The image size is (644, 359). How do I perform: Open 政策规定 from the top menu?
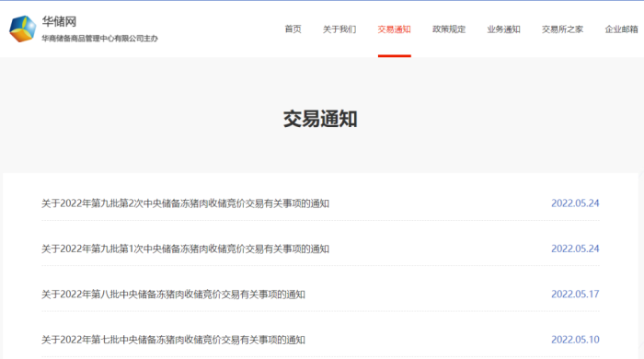coord(449,29)
